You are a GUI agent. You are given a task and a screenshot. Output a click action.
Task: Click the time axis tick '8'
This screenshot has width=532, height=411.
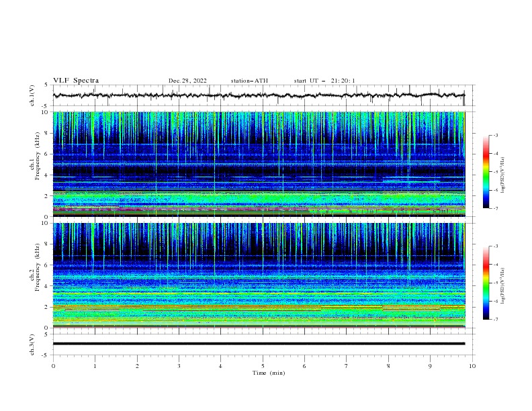[388, 366]
